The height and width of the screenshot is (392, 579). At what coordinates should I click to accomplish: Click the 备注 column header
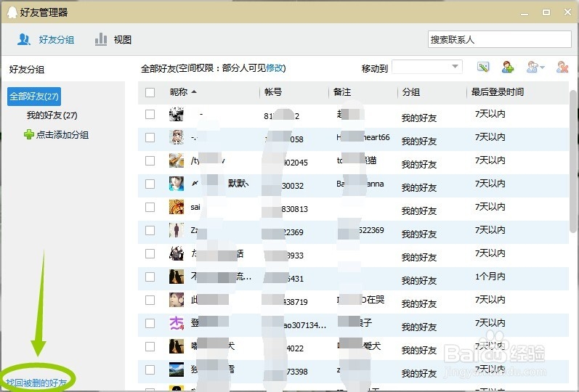[342, 92]
